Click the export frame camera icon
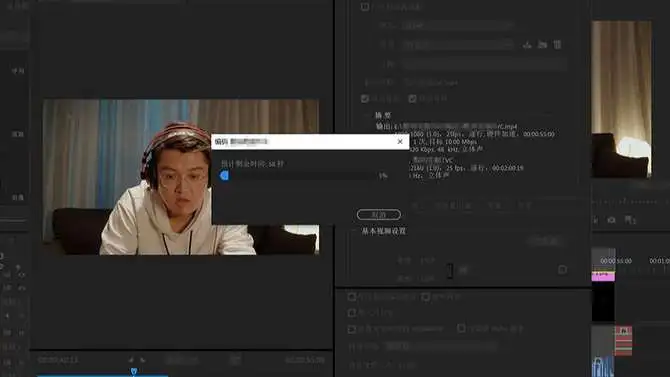Screen dimensions: 670x377 point(611,220)
